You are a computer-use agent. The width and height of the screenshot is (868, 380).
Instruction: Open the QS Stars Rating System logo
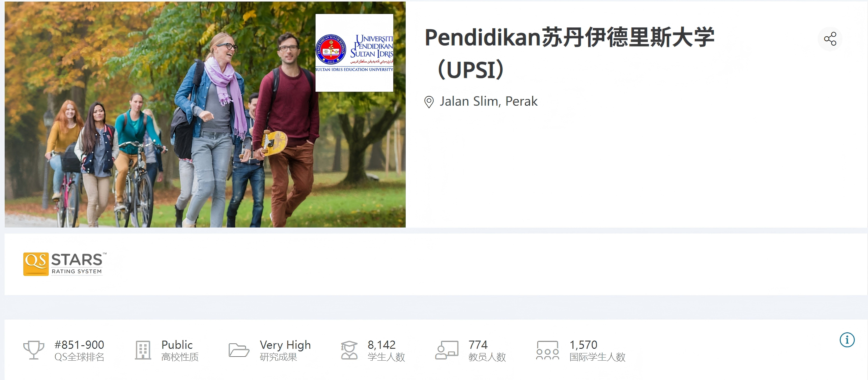click(x=65, y=264)
